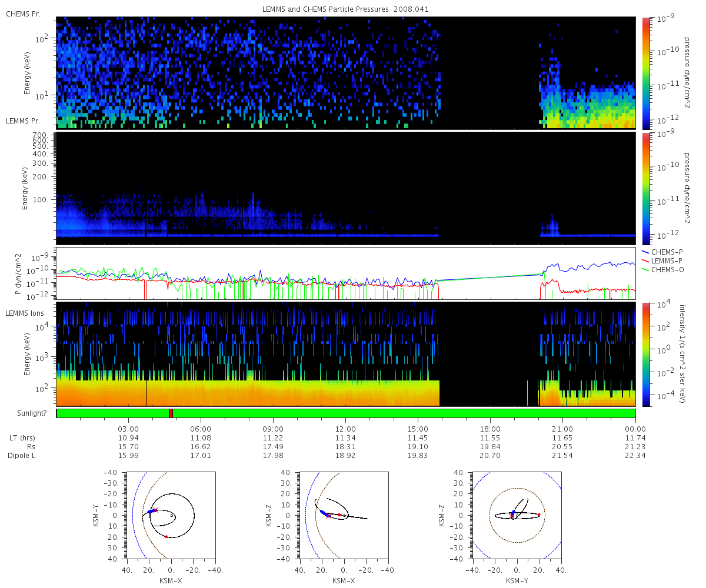This screenshot has height=588, width=706.
Task: Click the top CHEMS pressure color bar
Action: (646, 73)
